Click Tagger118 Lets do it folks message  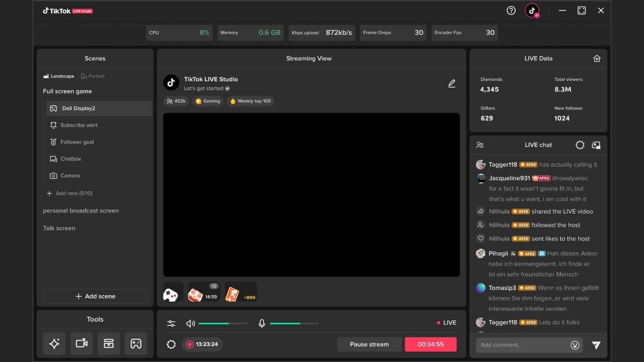tap(528, 323)
